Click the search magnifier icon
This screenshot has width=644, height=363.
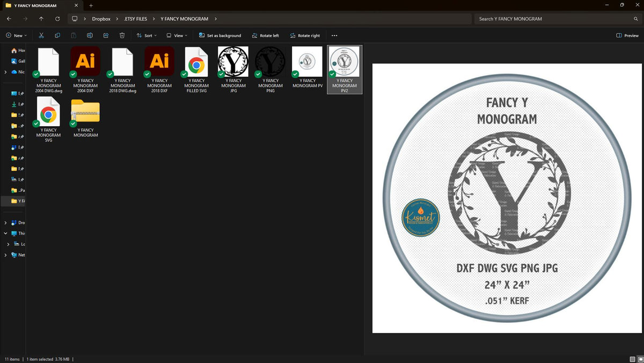coord(635,19)
